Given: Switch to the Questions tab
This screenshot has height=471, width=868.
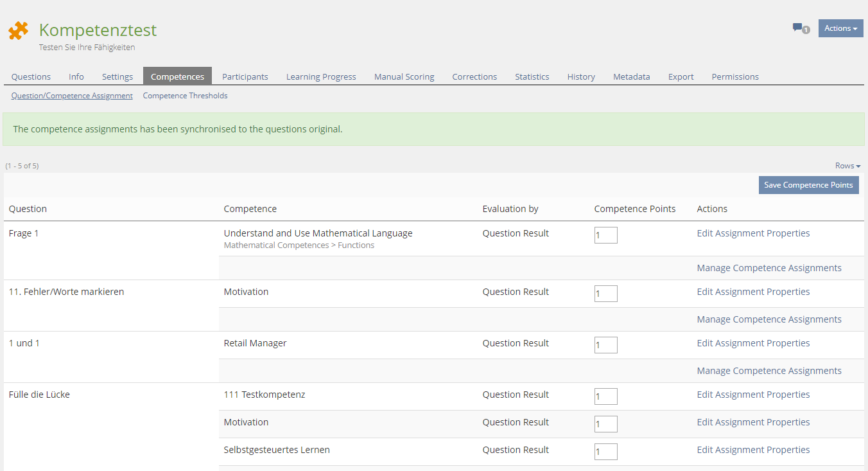Looking at the screenshot, I should 31,76.
